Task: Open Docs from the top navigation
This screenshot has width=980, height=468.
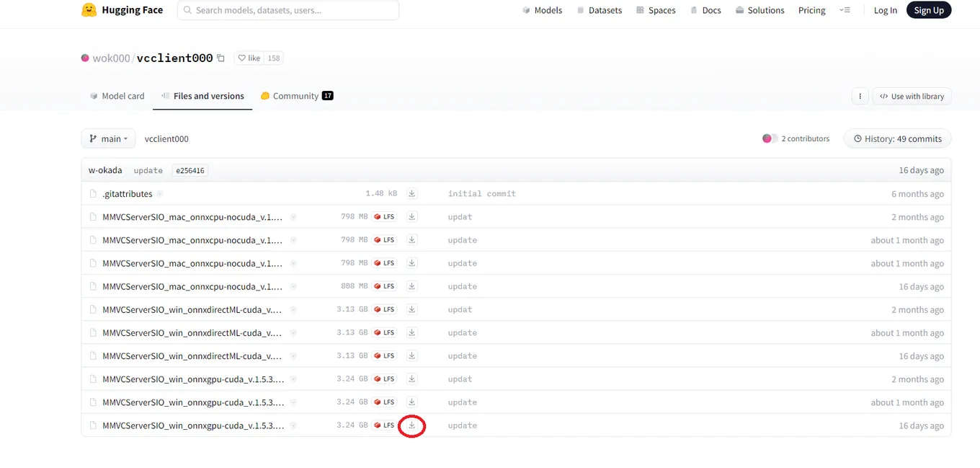Action: tap(705, 10)
